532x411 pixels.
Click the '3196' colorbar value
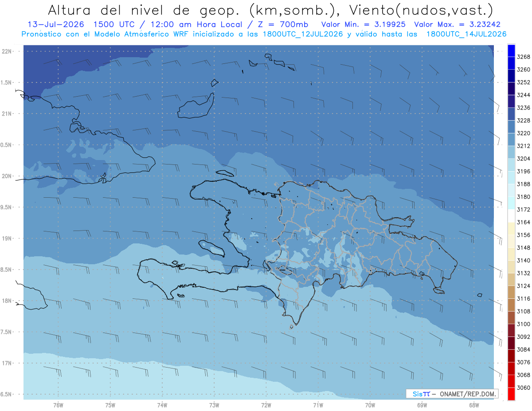tap(524, 172)
